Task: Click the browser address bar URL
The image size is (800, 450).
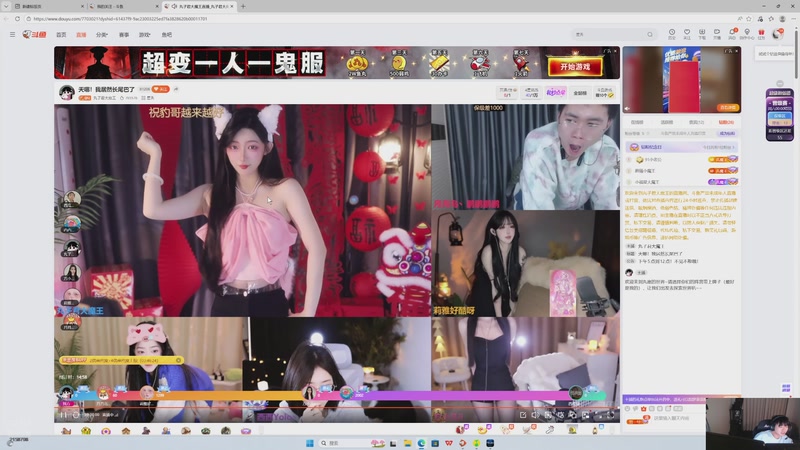Action: [x=120, y=19]
